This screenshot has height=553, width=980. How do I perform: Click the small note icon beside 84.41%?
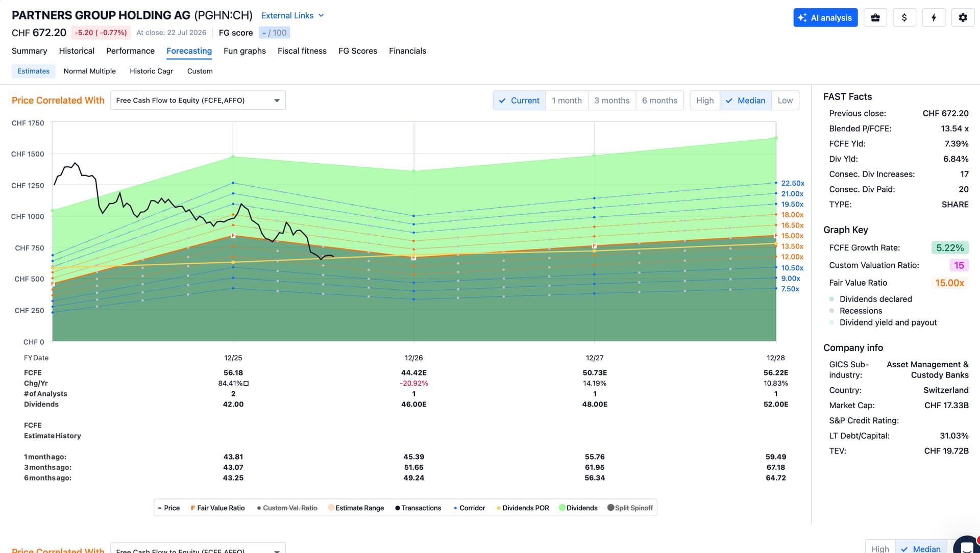(x=246, y=384)
